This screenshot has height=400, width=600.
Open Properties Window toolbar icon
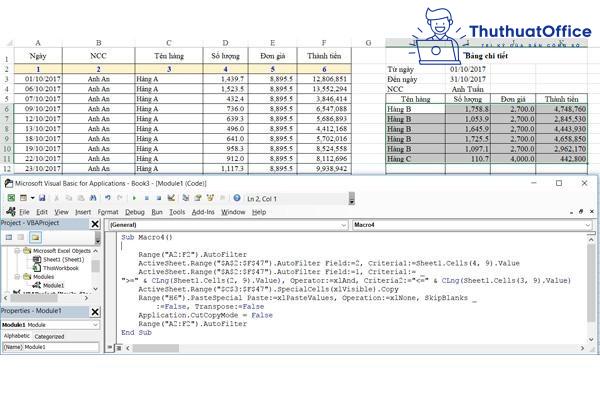(198, 198)
